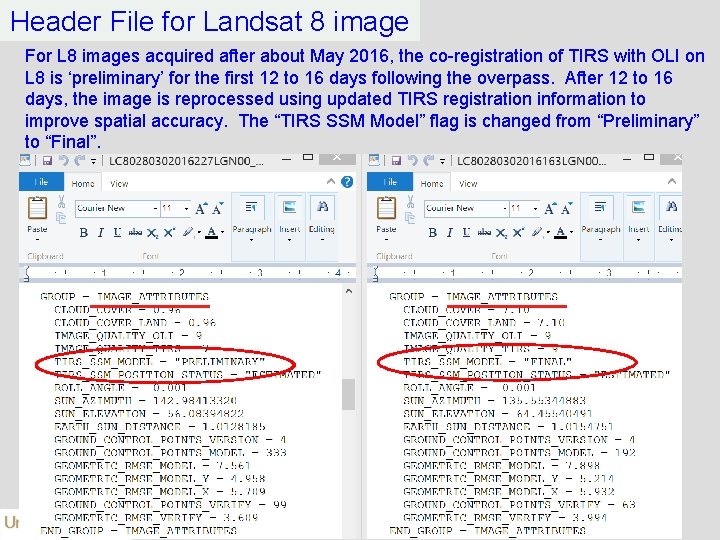The image size is (720, 540).
Task: Switch to the Home tab in the 163LGN00 window
Action: click(432, 184)
